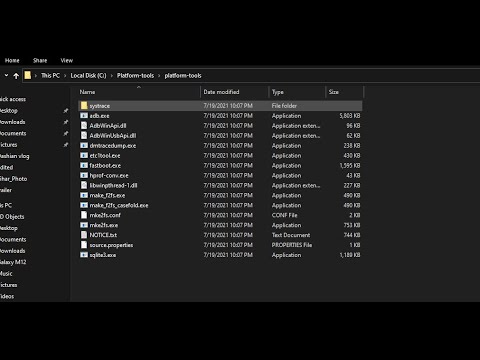Viewport: 480px width, 360px height.
Task: Select the source.properties file name
Action: (111, 245)
